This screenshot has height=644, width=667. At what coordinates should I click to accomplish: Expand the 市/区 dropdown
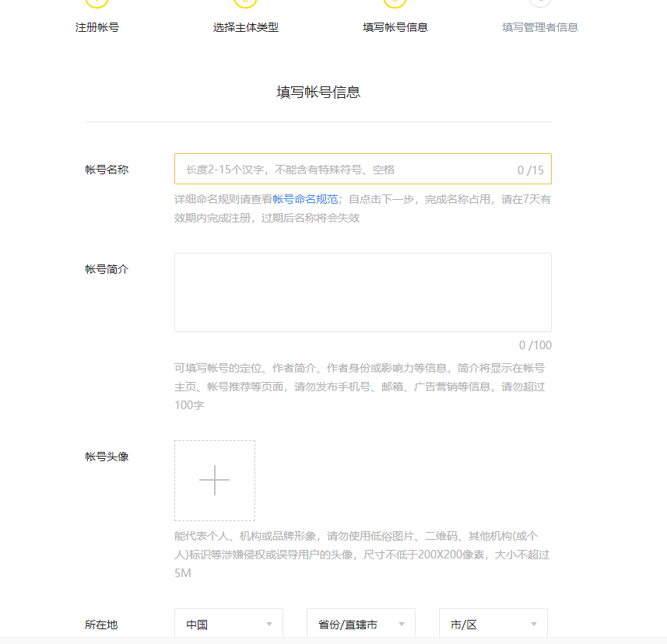[x=493, y=624]
